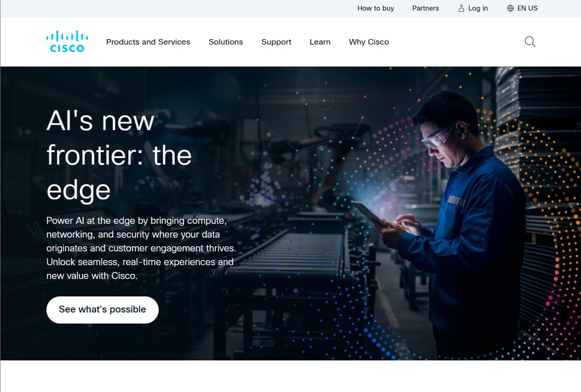Viewport: 581px width, 392px height.
Task: Open the Solutions menu
Action: (226, 42)
